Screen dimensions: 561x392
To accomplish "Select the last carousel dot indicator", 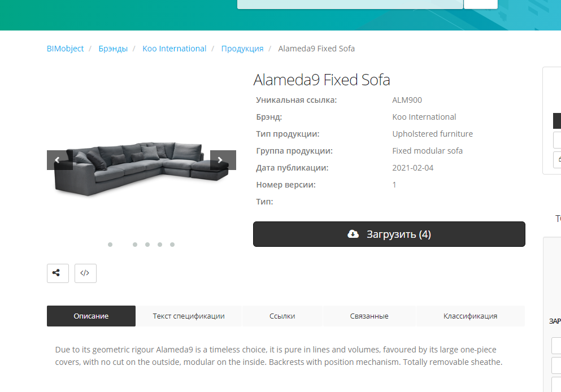I will click(172, 245).
